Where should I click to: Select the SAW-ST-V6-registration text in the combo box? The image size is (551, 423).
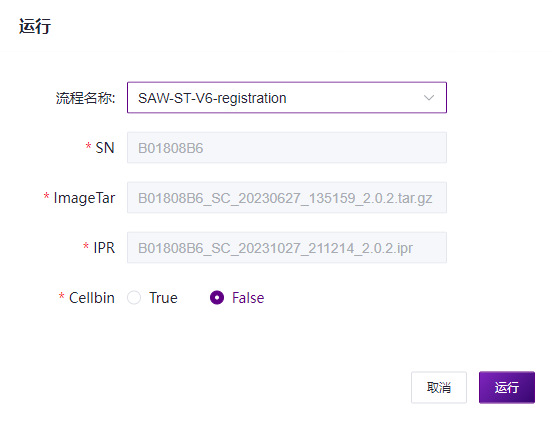tap(212, 98)
